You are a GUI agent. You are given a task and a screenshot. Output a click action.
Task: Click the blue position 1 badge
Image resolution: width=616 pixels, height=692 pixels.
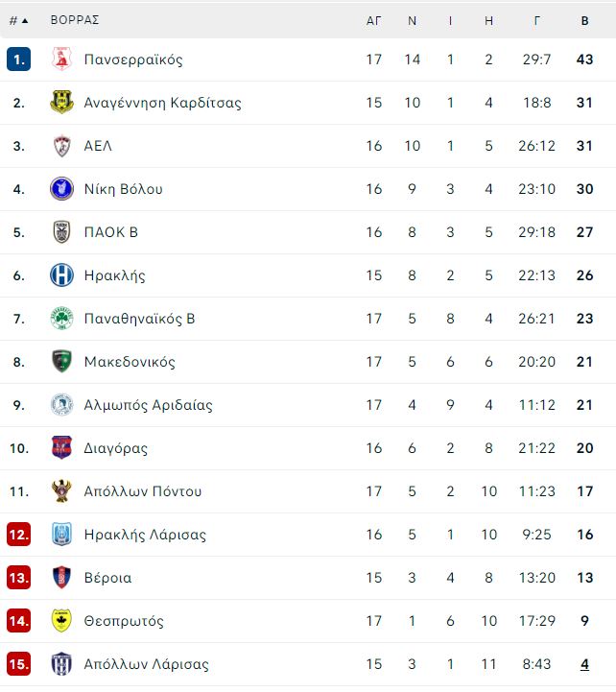pyautogui.click(x=18, y=60)
